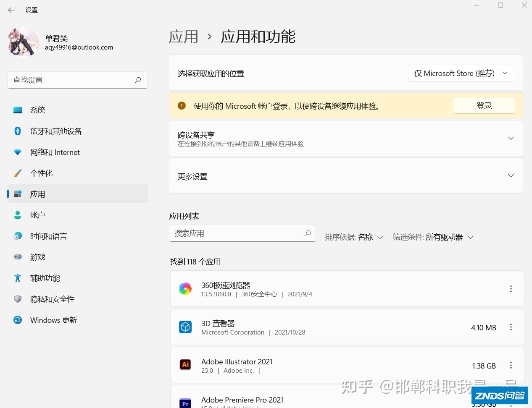Click the Wi-Fi icon beside 网络和 Internet
The width and height of the screenshot is (532, 408).
point(18,152)
